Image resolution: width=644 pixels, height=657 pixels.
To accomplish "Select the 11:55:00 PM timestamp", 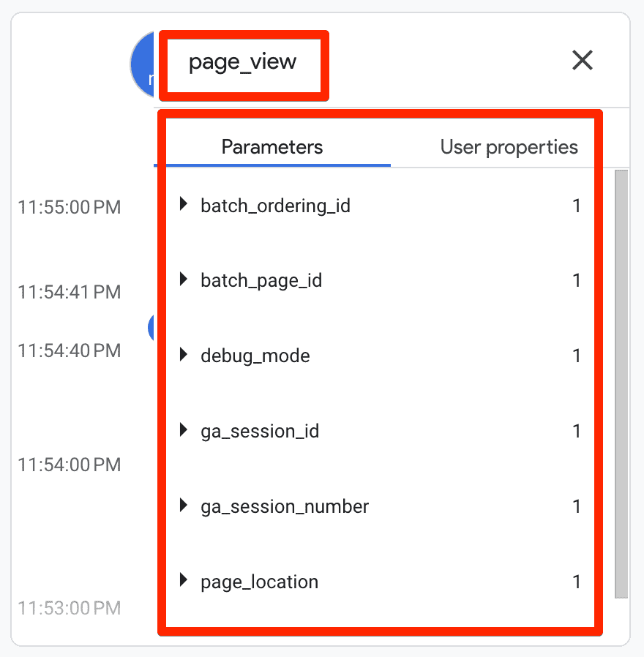I will (x=70, y=207).
